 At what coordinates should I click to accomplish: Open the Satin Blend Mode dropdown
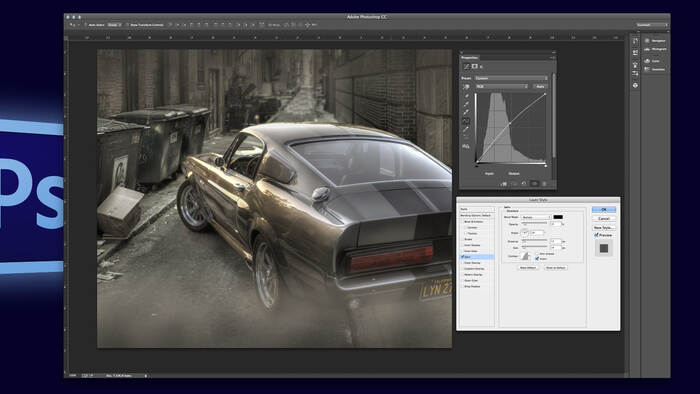(536, 217)
